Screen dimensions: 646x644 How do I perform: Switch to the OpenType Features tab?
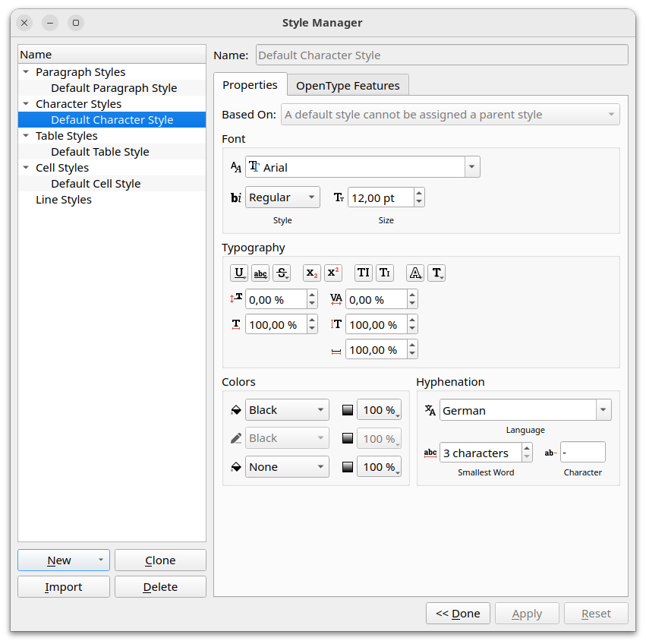[x=348, y=85]
